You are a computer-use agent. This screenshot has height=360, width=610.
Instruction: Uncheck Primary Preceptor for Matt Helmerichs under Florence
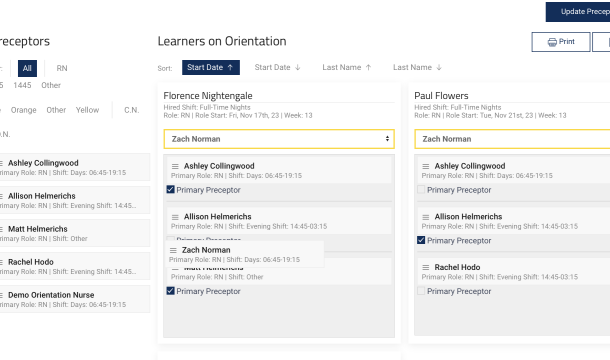170,291
